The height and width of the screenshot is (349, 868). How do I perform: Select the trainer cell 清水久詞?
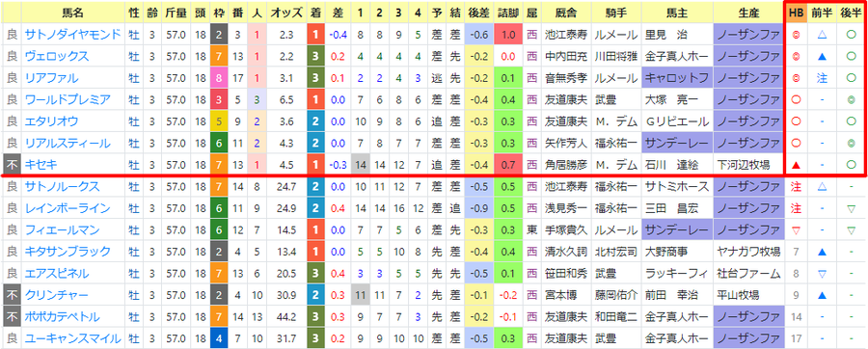[565, 252]
